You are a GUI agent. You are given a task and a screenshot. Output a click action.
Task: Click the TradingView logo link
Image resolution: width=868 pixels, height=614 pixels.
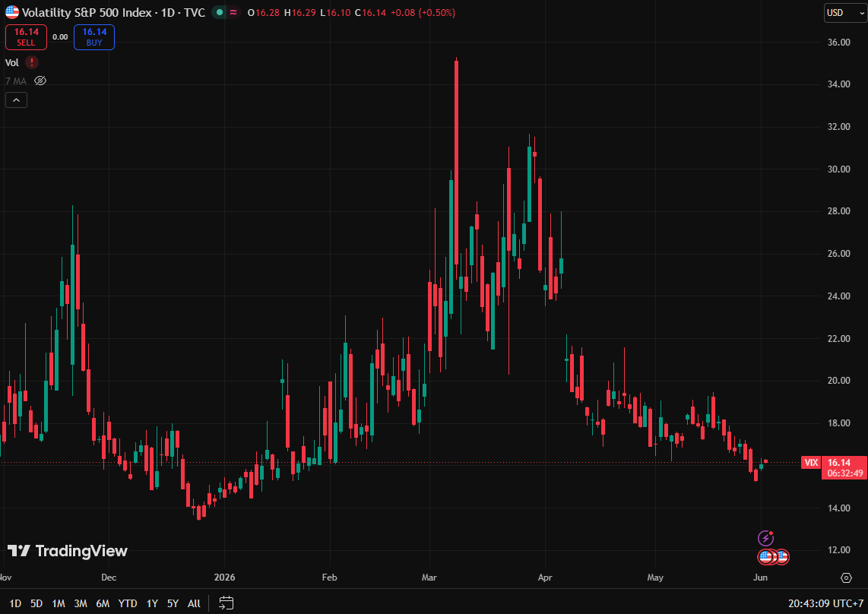[x=67, y=551]
